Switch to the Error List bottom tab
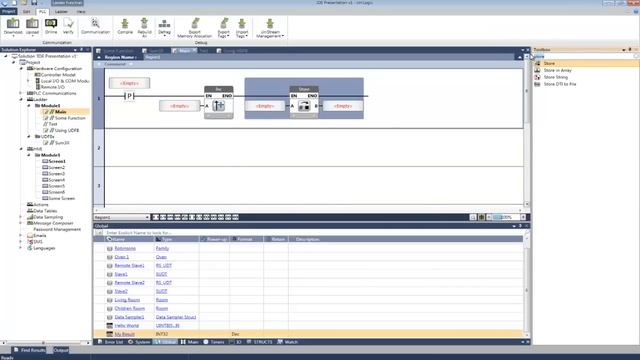 (x=110, y=342)
